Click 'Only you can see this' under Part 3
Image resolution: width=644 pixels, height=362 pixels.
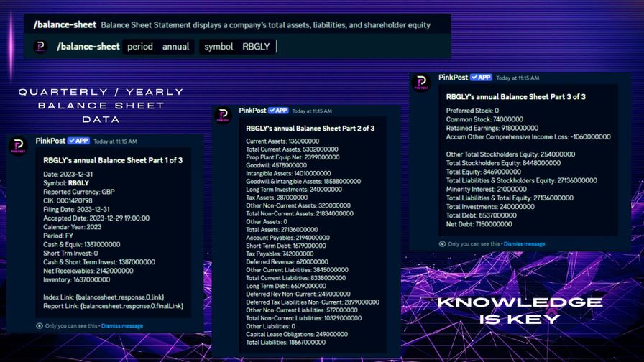pos(474,243)
